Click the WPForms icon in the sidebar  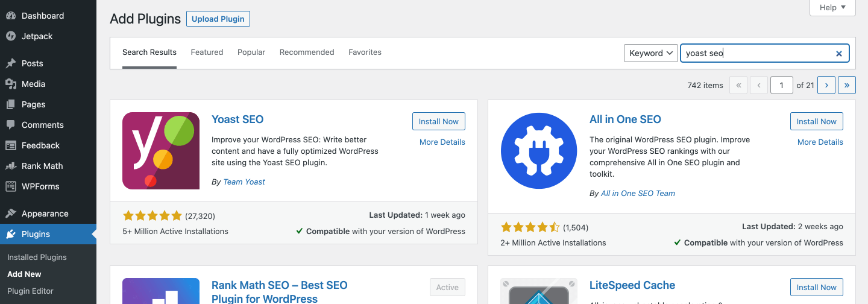(x=11, y=186)
